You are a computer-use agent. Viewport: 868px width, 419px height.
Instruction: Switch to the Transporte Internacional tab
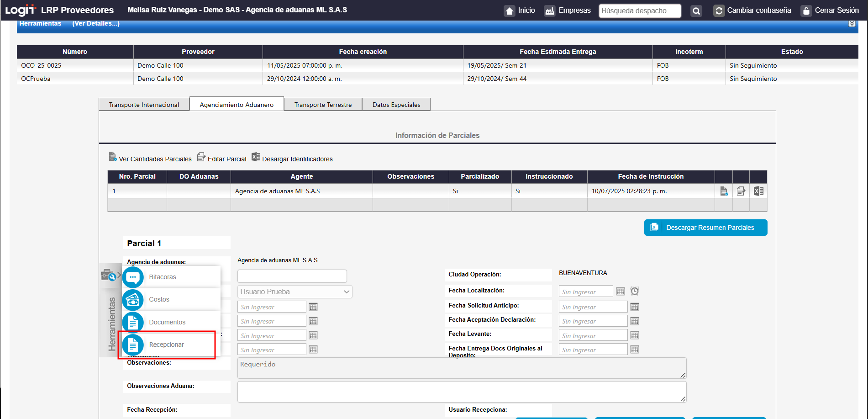click(144, 105)
